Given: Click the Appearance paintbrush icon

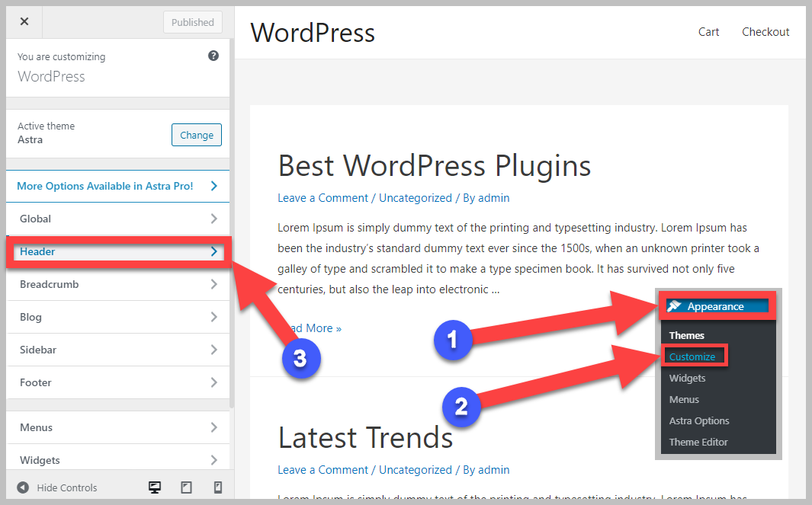Looking at the screenshot, I should (x=674, y=305).
